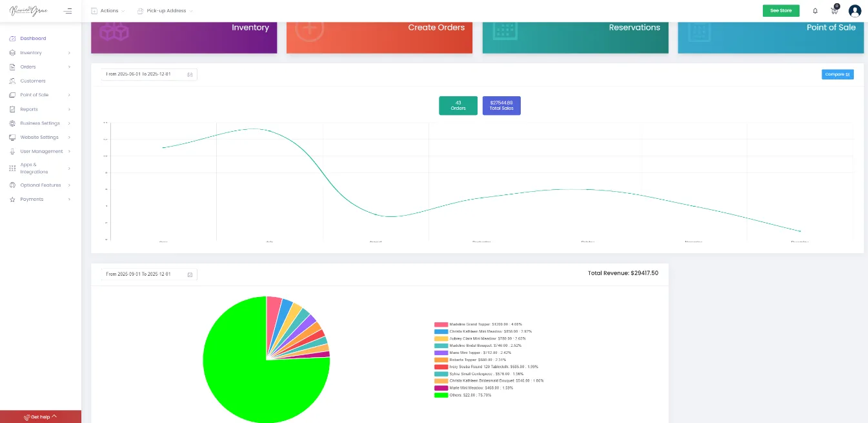Click the user avatar icon
Image resolution: width=868 pixels, height=423 pixels.
(x=854, y=10)
